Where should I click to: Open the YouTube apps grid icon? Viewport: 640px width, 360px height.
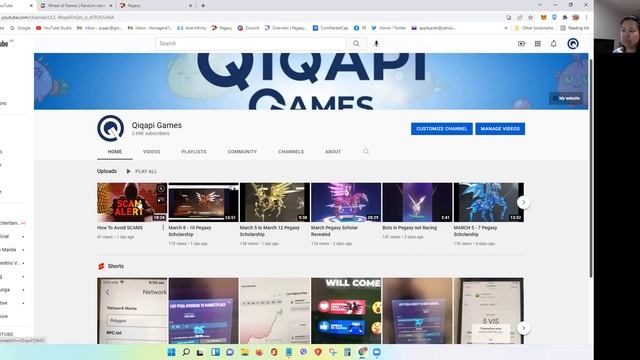pos(538,44)
